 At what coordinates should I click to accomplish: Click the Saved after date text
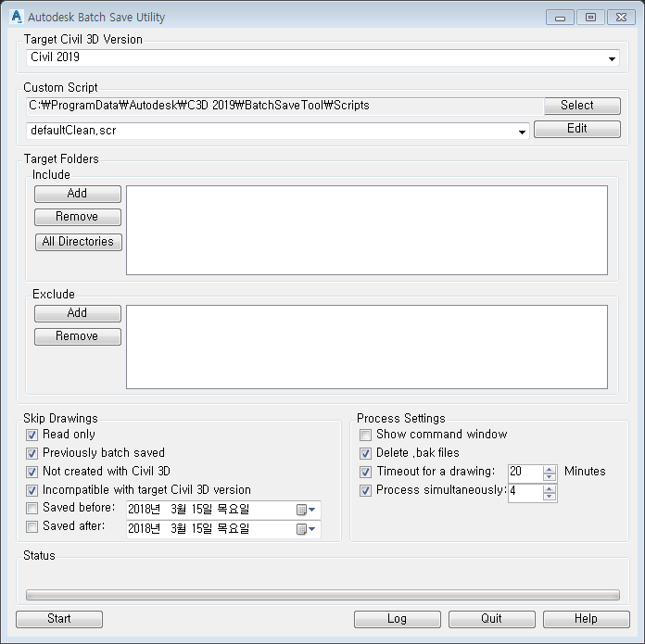point(189,528)
